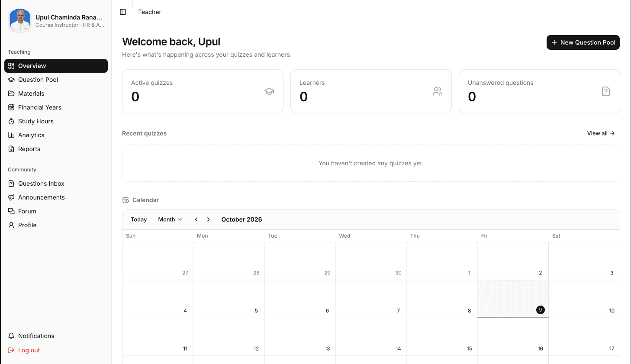Click the Overview grid icon
631x364 pixels.
pyautogui.click(x=11, y=66)
